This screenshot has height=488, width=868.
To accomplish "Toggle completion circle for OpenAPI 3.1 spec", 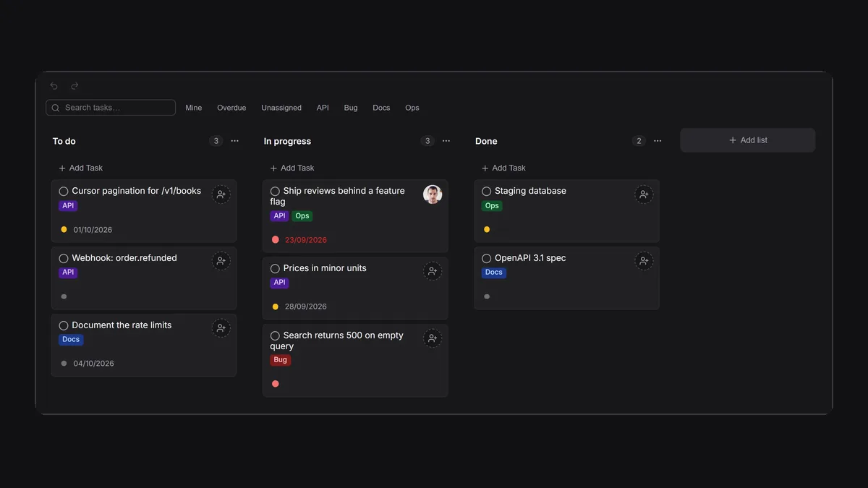I will pos(486,258).
